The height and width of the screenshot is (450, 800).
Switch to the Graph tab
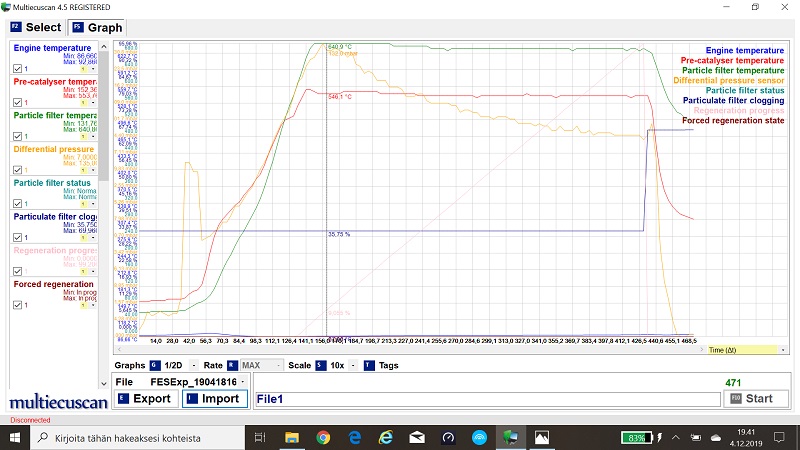pos(97,27)
